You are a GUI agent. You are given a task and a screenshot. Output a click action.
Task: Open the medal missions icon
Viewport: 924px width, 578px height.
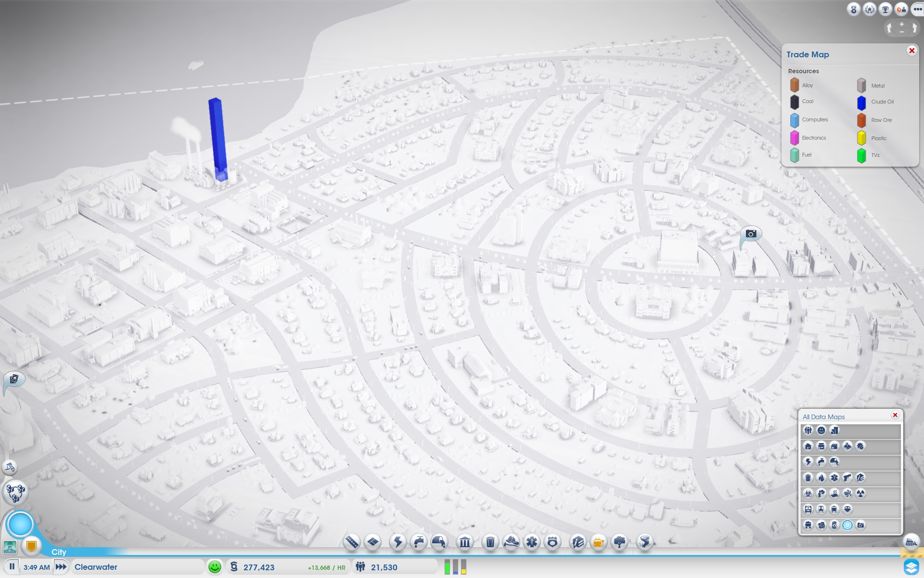[854, 9]
